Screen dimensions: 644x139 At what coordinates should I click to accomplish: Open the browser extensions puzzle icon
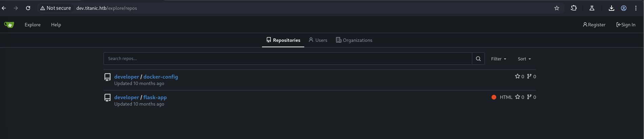point(574,8)
